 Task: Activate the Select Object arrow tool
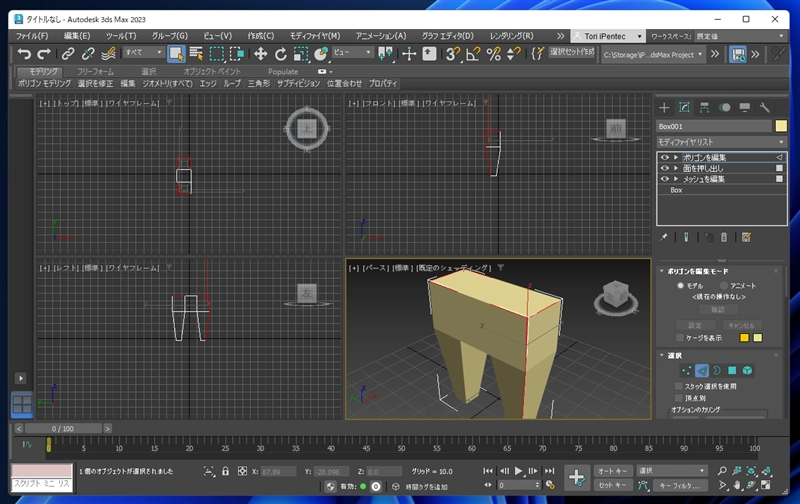coord(176,54)
